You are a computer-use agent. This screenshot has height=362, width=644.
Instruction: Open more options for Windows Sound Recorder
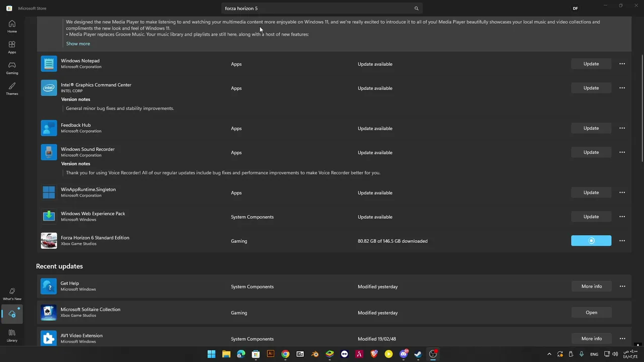622,152
